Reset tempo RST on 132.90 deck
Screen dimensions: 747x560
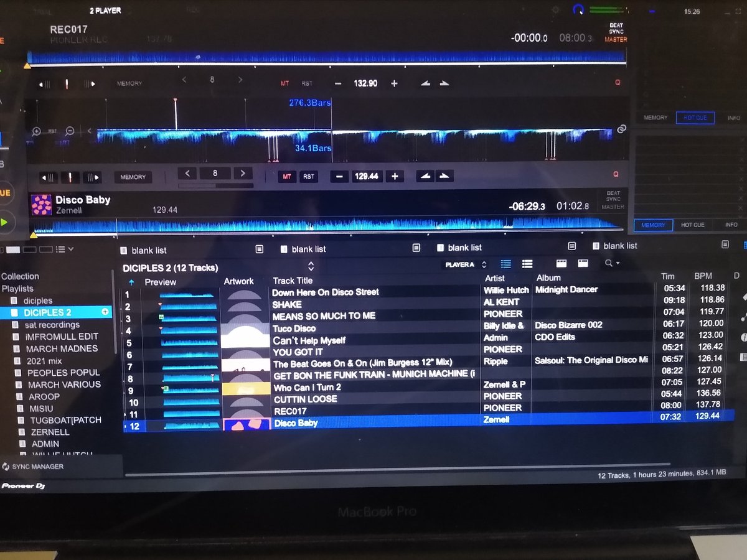[x=307, y=83]
